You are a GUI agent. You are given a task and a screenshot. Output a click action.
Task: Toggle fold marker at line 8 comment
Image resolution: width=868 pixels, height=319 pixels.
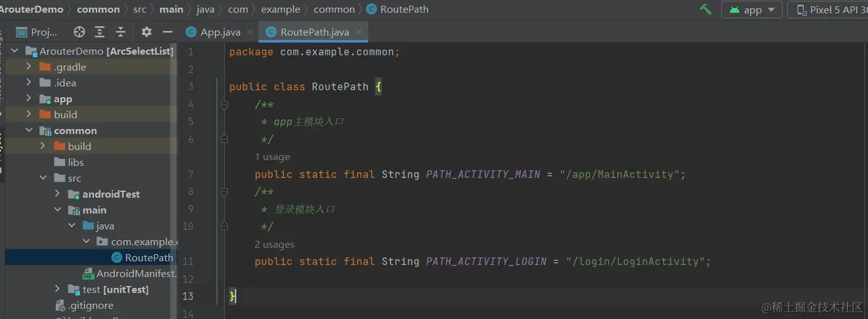point(224,191)
